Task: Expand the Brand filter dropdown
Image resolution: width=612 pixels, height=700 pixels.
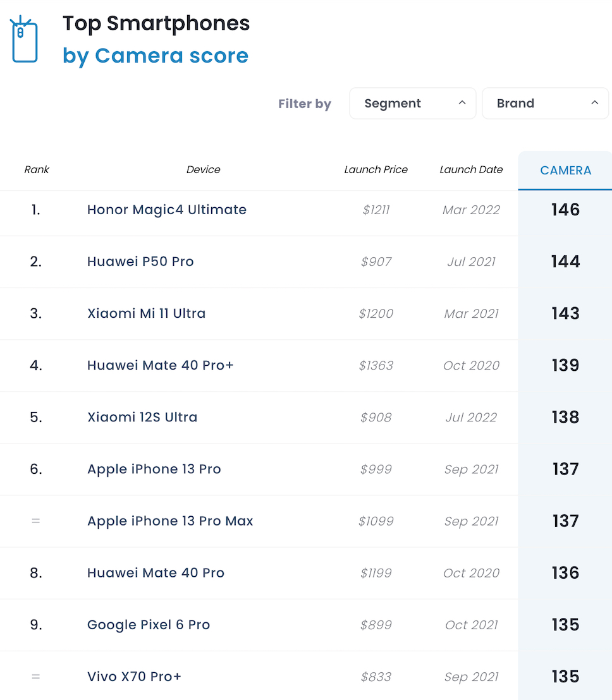Action: (x=545, y=104)
